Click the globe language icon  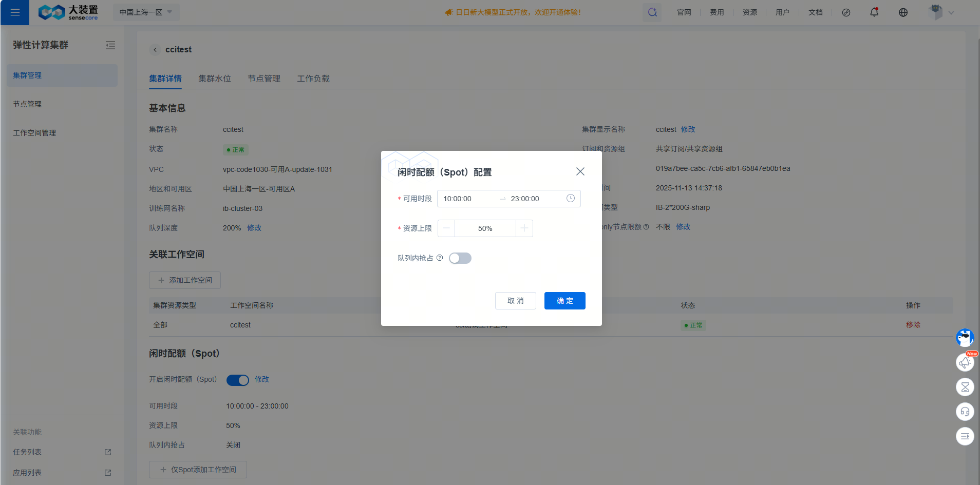pyautogui.click(x=903, y=12)
